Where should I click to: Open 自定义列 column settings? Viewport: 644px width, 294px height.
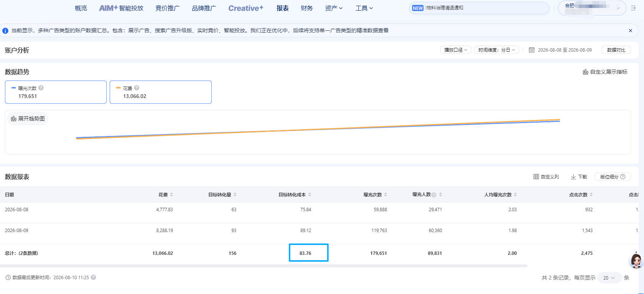click(x=546, y=177)
